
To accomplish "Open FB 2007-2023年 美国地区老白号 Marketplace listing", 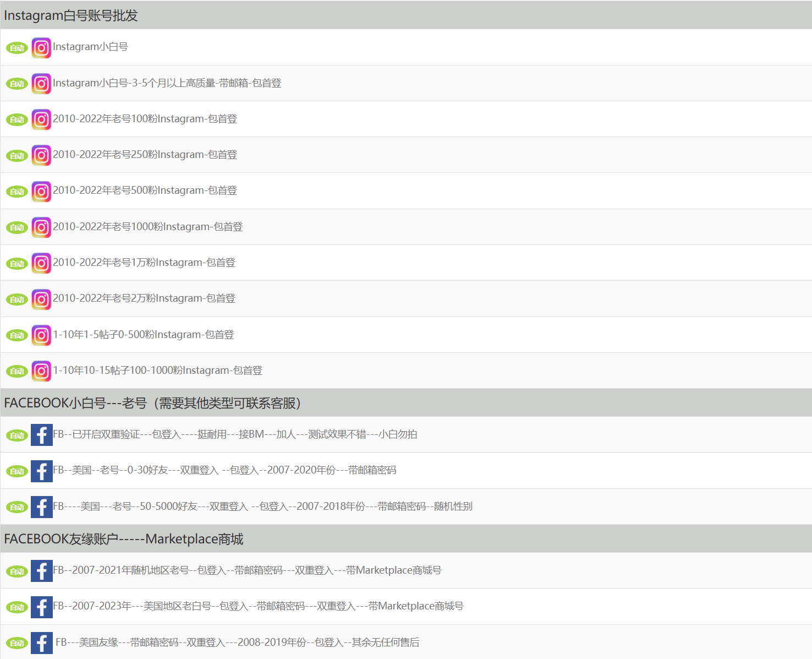I will (x=258, y=606).
